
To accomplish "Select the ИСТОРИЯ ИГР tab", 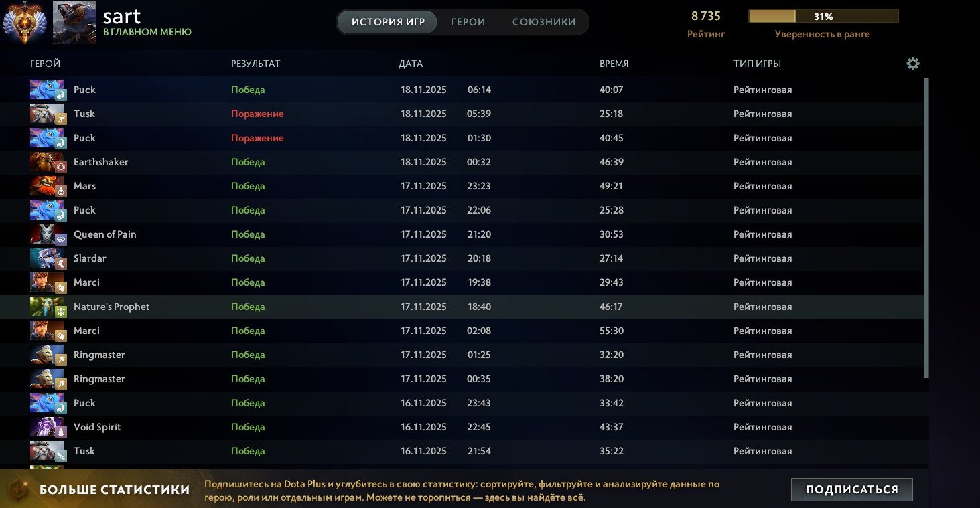I will coord(386,21).
